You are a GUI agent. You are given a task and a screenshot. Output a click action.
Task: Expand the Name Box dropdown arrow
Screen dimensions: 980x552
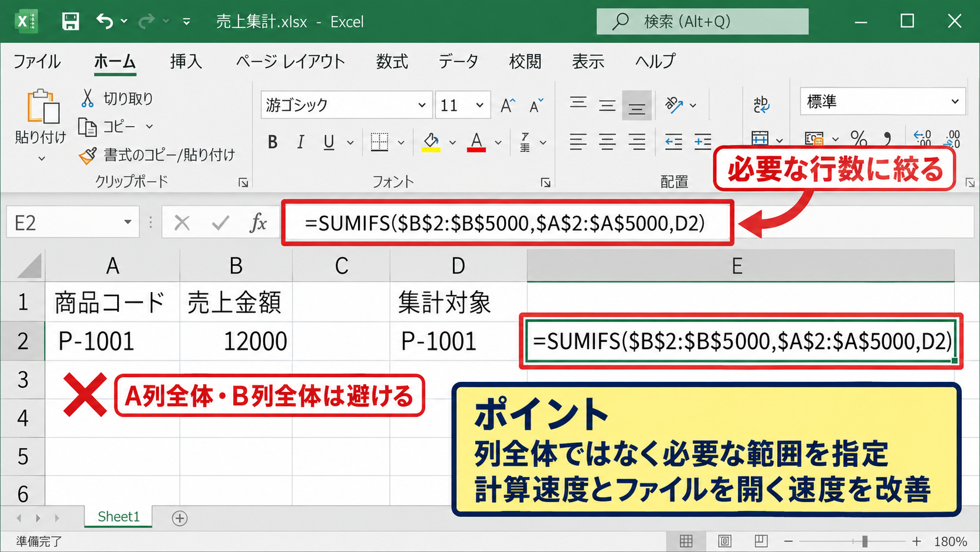[127, 222]
